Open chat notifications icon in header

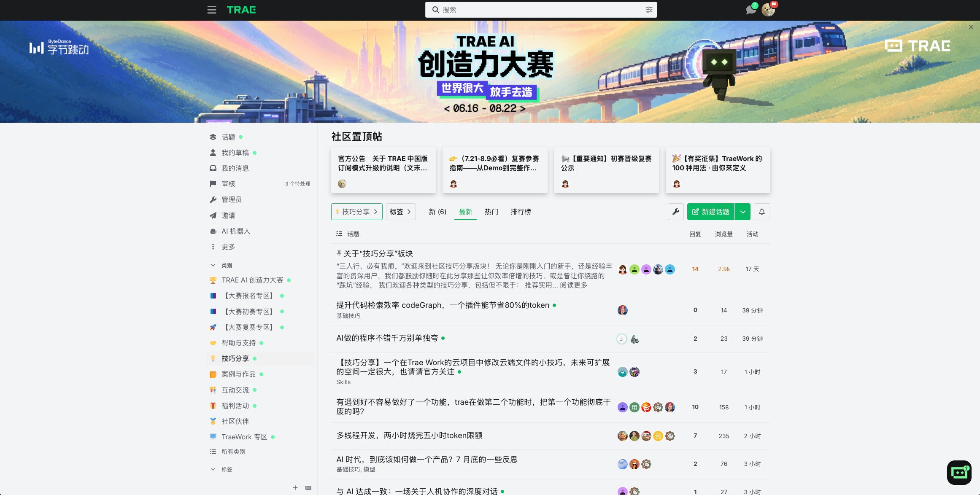click(x=751, y=10)
